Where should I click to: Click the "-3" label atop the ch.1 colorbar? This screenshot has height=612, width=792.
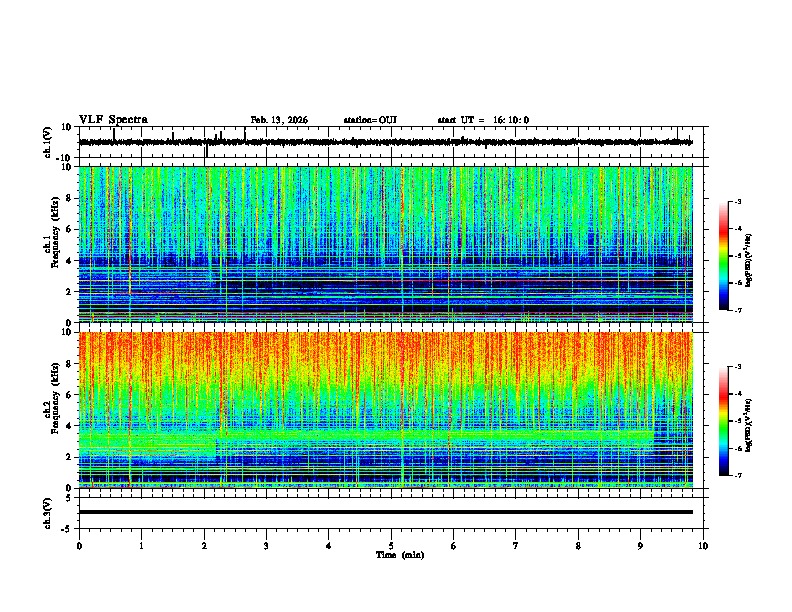click(737, 201)
